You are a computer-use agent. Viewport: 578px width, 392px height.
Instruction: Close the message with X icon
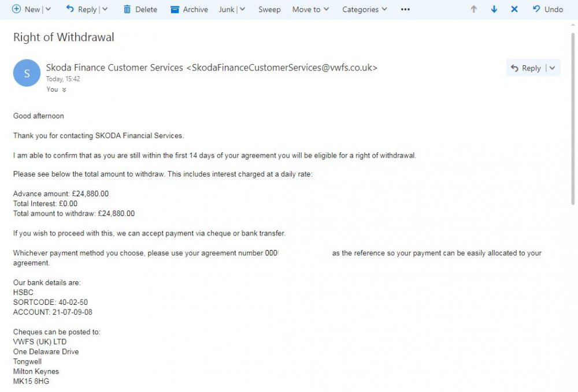point(514,9)
